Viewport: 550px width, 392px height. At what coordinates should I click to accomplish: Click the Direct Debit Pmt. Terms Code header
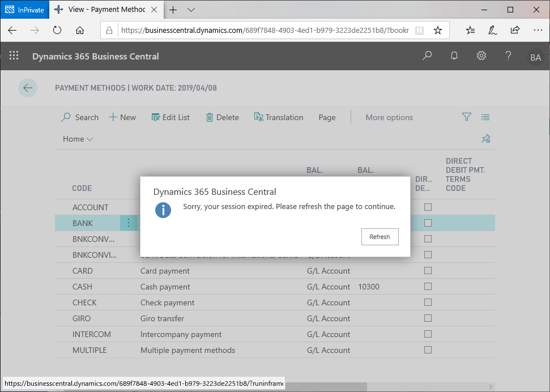click(x=466, y=175)
